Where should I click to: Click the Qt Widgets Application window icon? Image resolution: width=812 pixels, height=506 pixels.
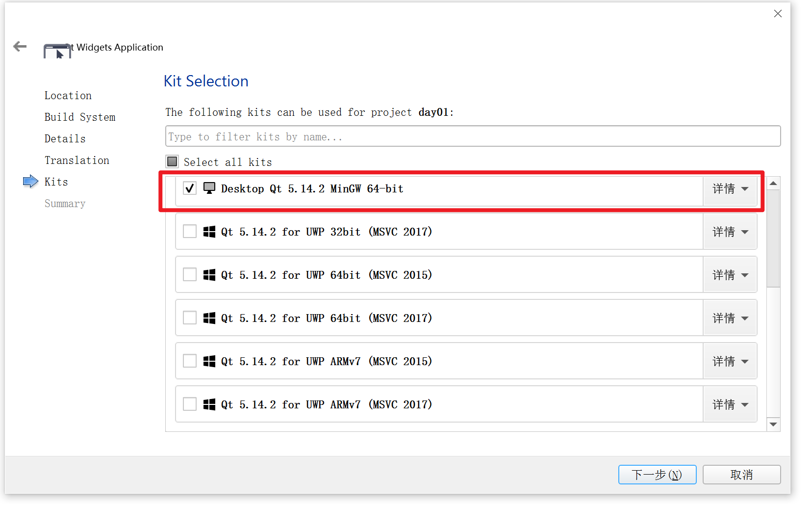click(57, 51)
